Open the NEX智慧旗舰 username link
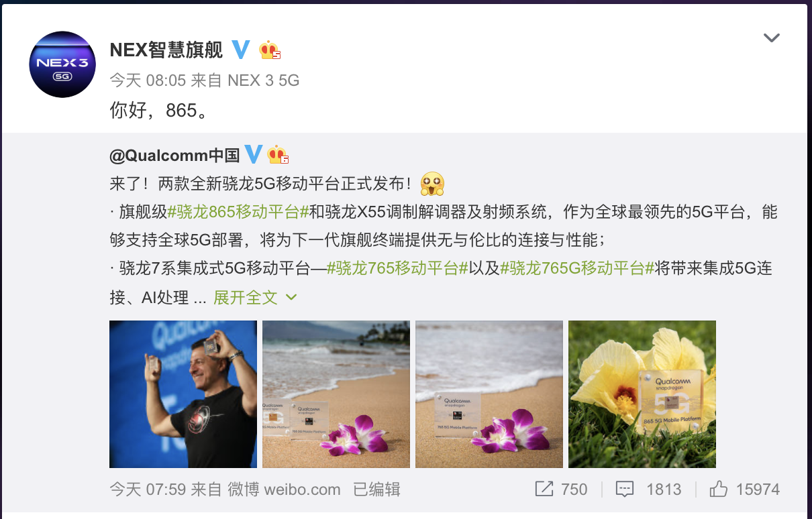Image resolution: width=812 pixels, height=519 pixels. [x=166, y=50]
